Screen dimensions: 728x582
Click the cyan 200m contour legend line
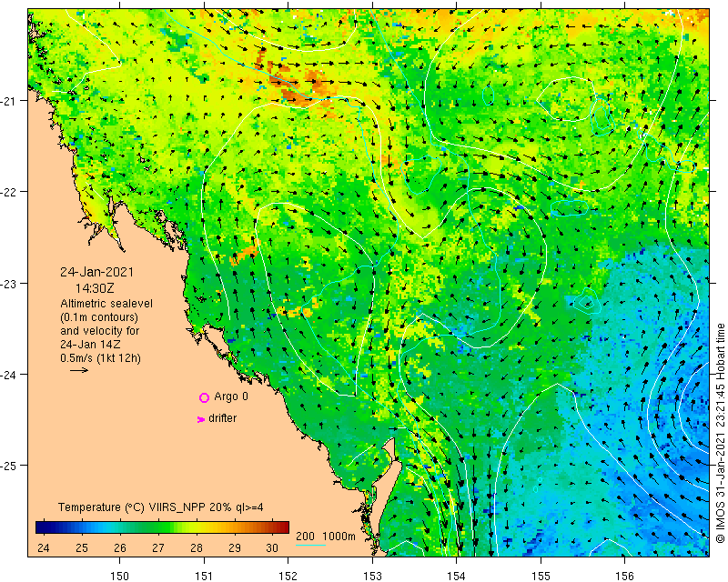310,545
